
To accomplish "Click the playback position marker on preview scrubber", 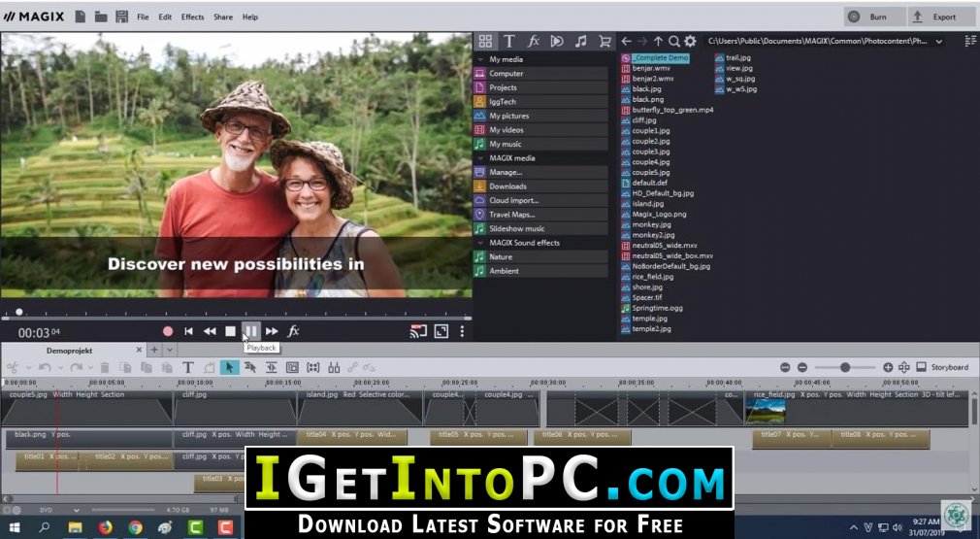I will [x=18, y=312].
